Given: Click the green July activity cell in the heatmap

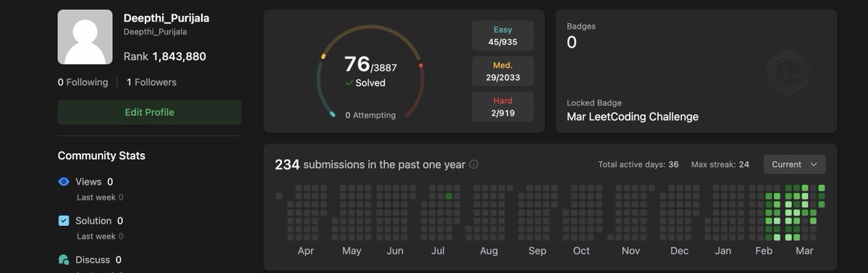Looking at the screenshot, I should click(449, 196).
